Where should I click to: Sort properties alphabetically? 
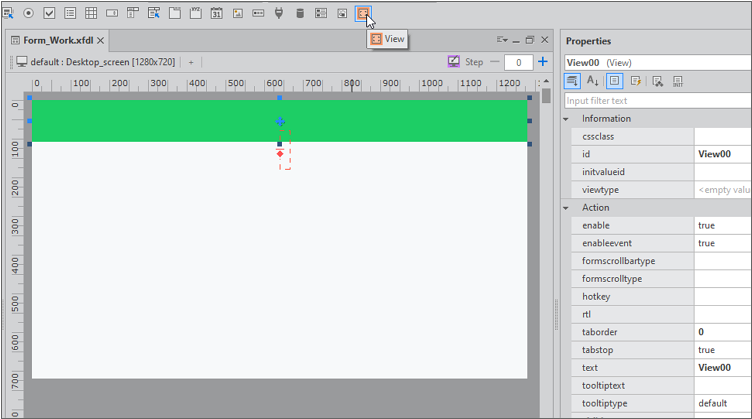[593, 81]
